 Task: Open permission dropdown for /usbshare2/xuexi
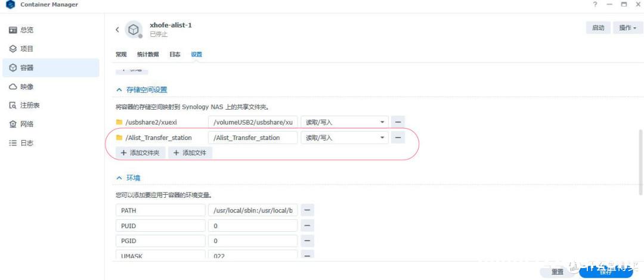[344, 122]
